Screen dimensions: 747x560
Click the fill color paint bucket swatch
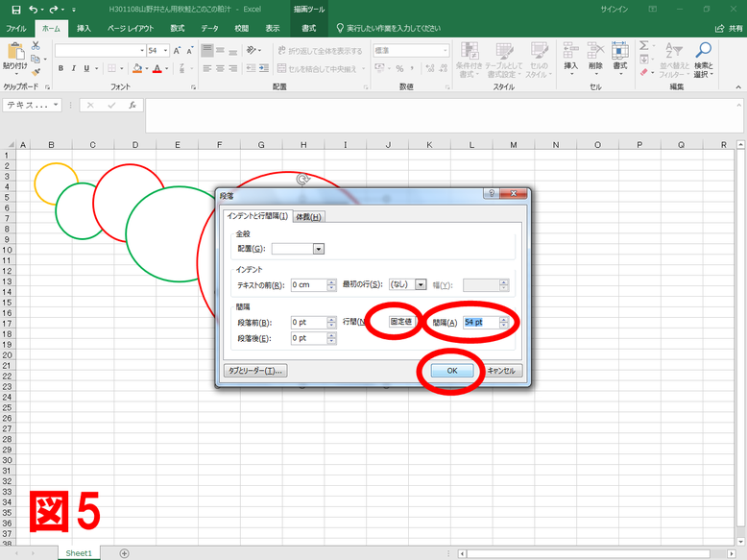137,68
